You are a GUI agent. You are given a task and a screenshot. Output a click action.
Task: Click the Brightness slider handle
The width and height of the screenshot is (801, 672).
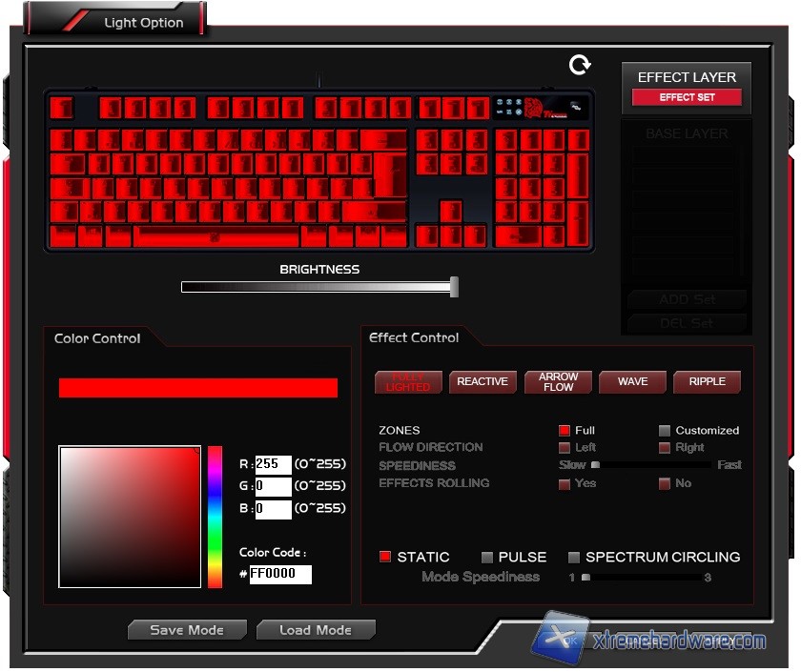click(454, 287)
